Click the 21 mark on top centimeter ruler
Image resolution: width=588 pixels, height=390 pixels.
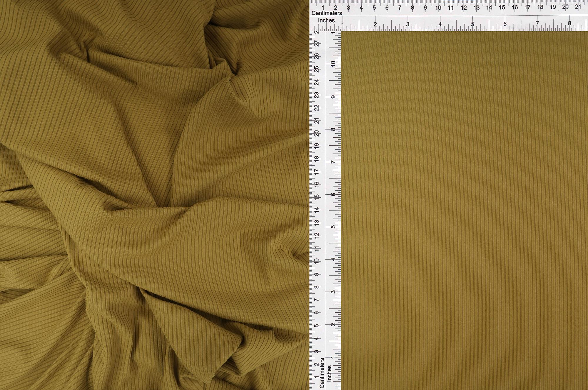click(578, 7)
